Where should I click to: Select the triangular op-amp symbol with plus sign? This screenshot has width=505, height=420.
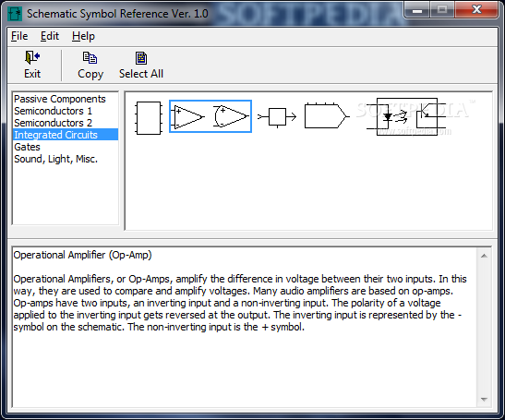click(188, 116)
